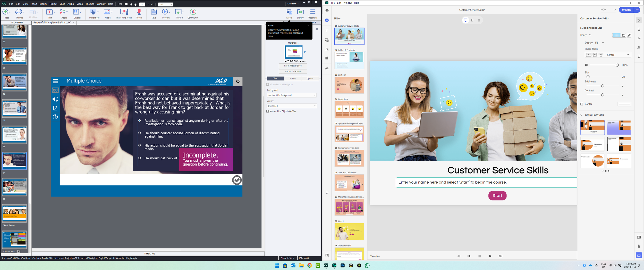This screenshot has height=270, width=644.
Task: Click the Windows Start button
Action: tap(277, 265)
